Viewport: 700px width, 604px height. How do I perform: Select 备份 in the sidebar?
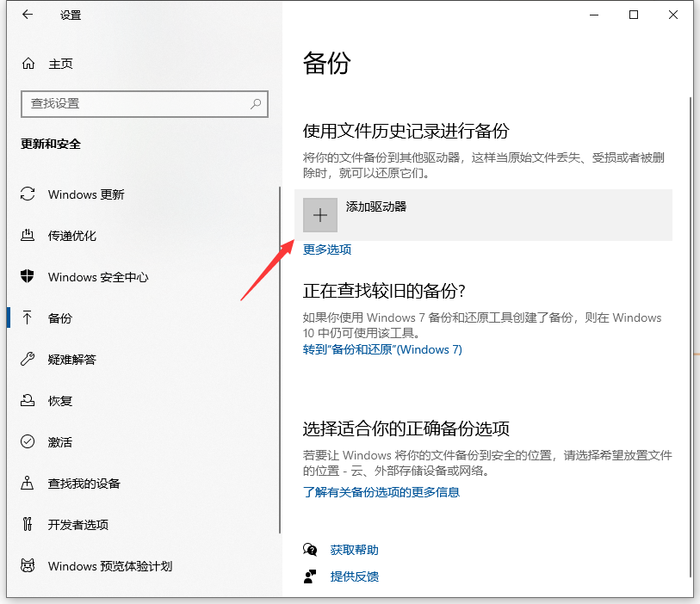(60, 318)
